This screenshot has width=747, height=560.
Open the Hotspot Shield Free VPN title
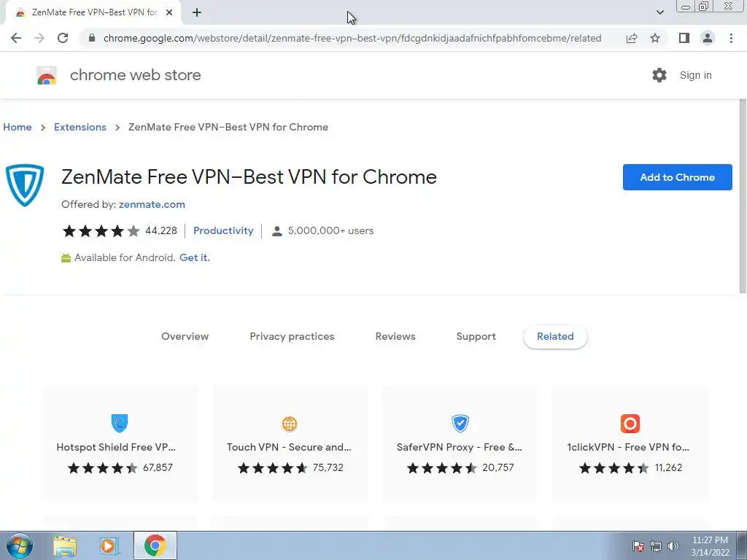[x=116, y=447]
